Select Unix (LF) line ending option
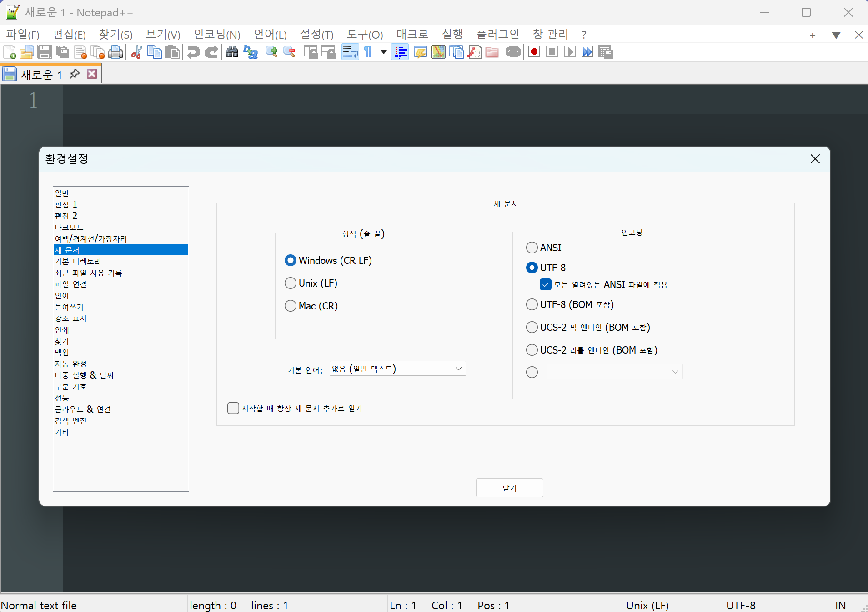Screen dimensions: 868x612 click(x=291, y=283)
